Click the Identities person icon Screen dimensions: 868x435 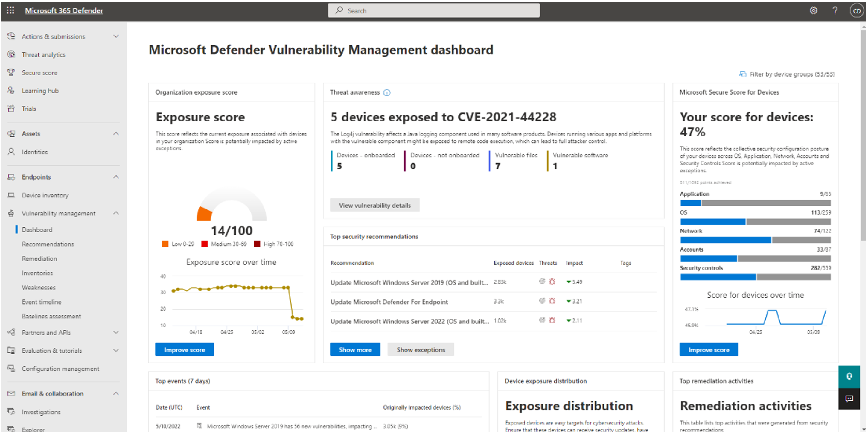[x=11, y=152]
